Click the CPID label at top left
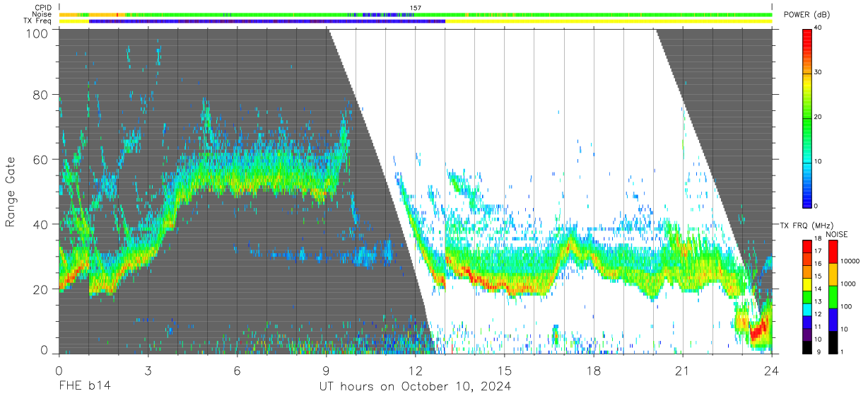868x401 pixels. (43, 8)
